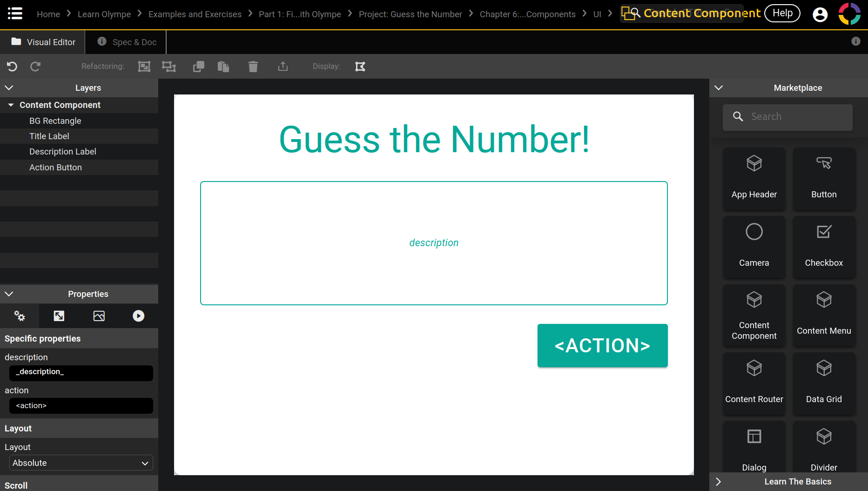868x491 pixels.
Task: Open the interactions play icon tab
Action: (138, 316)
